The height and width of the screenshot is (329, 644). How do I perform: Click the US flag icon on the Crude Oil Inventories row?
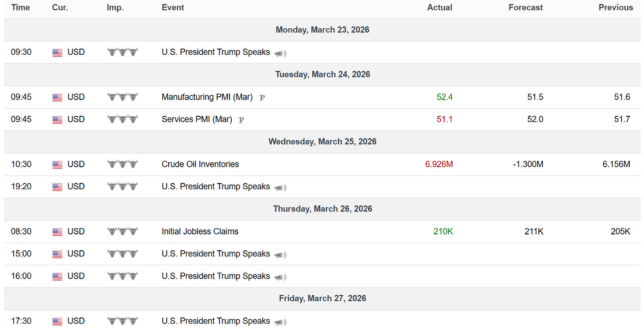coord(57,164)
